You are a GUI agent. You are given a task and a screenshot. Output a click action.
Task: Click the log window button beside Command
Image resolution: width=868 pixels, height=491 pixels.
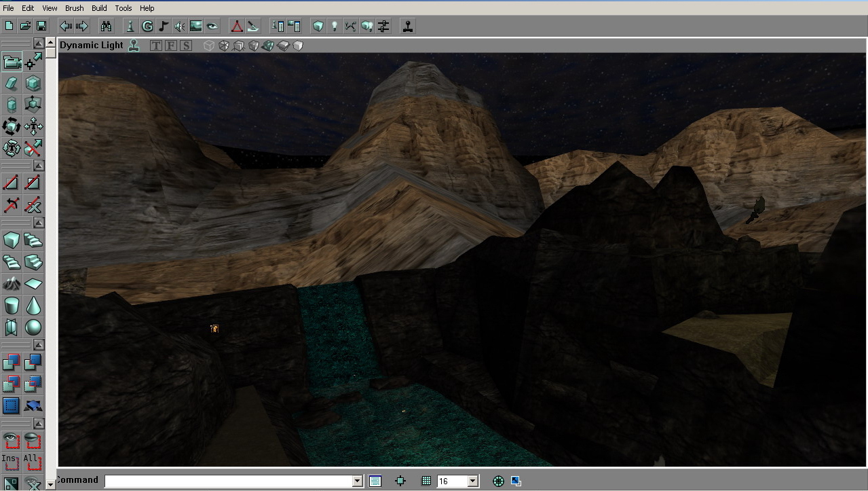pos(375,481)
